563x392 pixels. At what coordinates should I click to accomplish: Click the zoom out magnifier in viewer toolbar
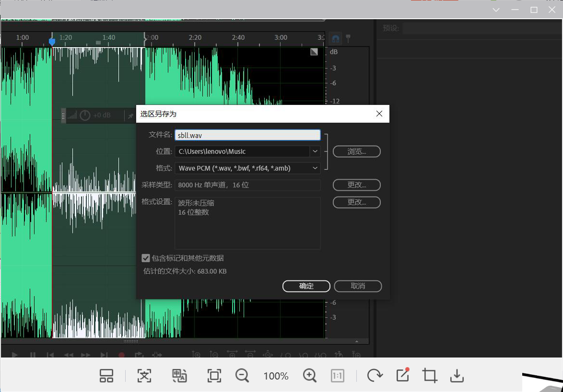click(242, 376)
